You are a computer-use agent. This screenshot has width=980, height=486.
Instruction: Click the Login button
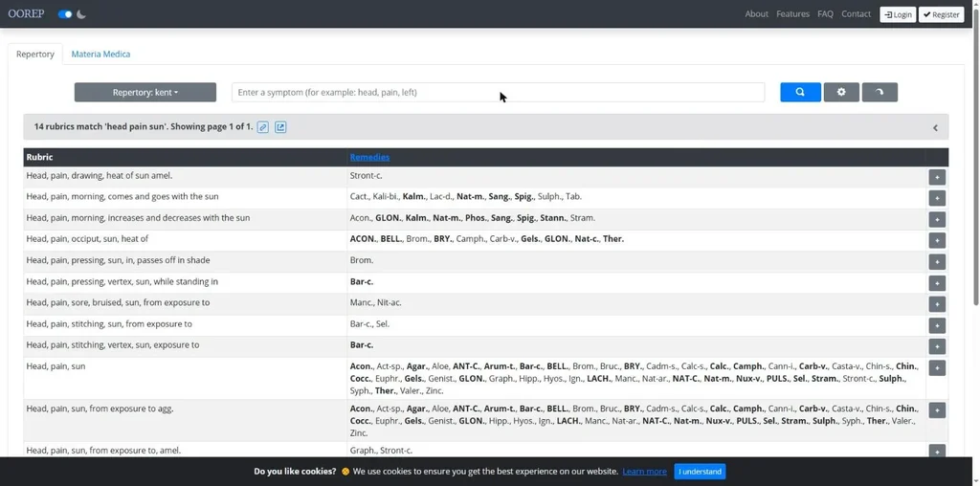pos(898,14)
